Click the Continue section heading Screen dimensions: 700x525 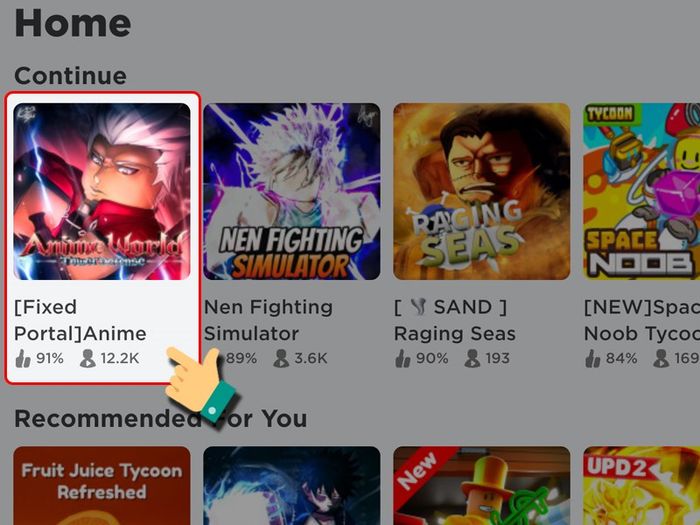(x=71, y=75)
